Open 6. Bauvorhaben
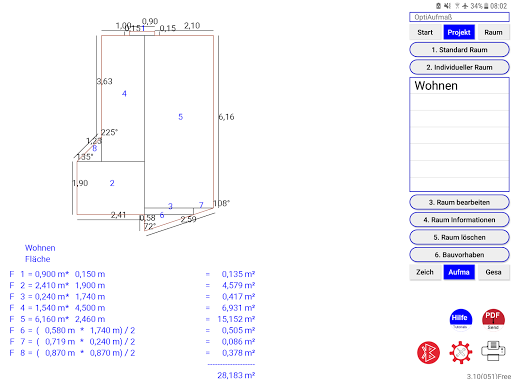Screen dimensions: 512x384 (459, 255)
